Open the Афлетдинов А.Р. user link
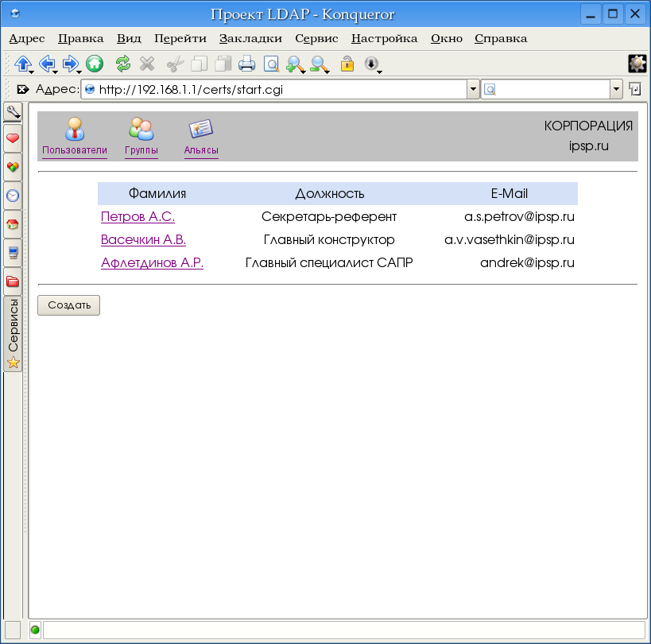Viewport: 651px width, 644px height. pos(152,263)
